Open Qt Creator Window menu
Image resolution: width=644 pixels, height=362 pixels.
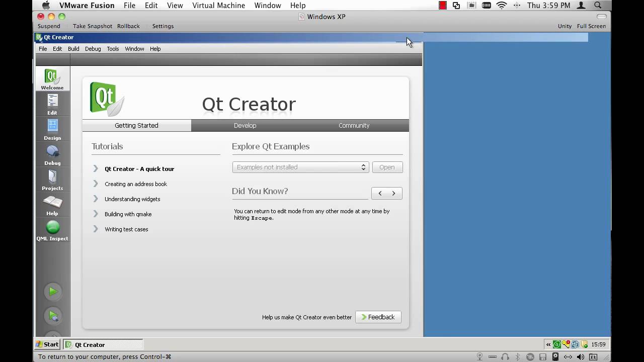[x=134, y=49]
